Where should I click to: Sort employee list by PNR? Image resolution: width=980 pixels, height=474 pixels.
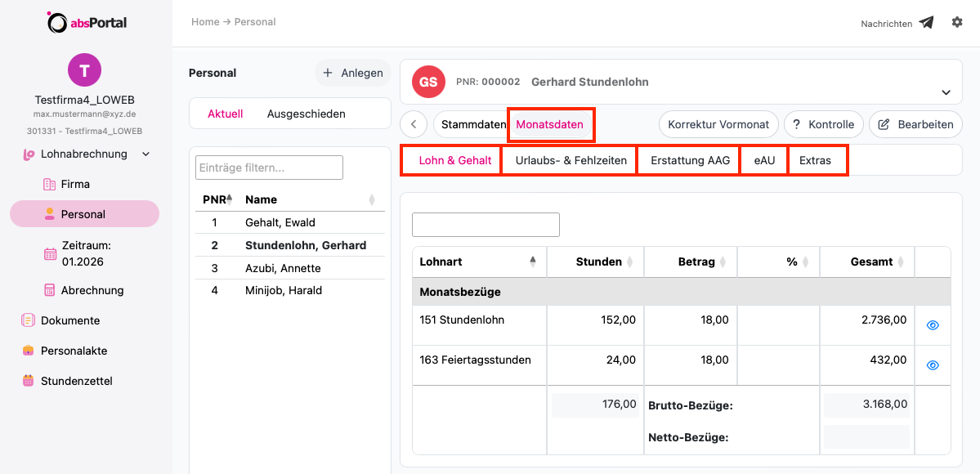(x=217, y=199)
